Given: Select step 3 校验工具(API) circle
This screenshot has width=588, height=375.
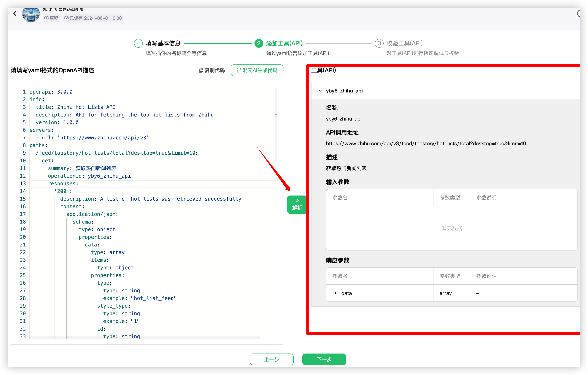Looking at the screenshot, I should (x=379, y=43).
